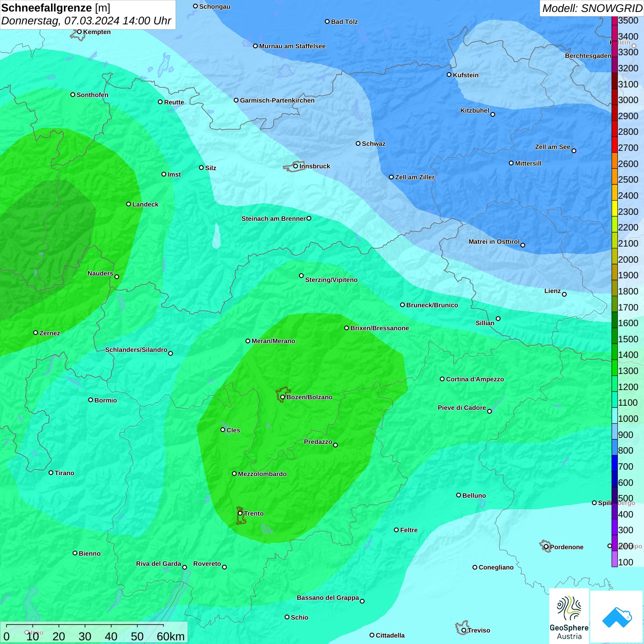This screenshot has width=644, height=644.
Task: Click the 1000 m light cyan legend swatch
Action: tap(615, 415)
